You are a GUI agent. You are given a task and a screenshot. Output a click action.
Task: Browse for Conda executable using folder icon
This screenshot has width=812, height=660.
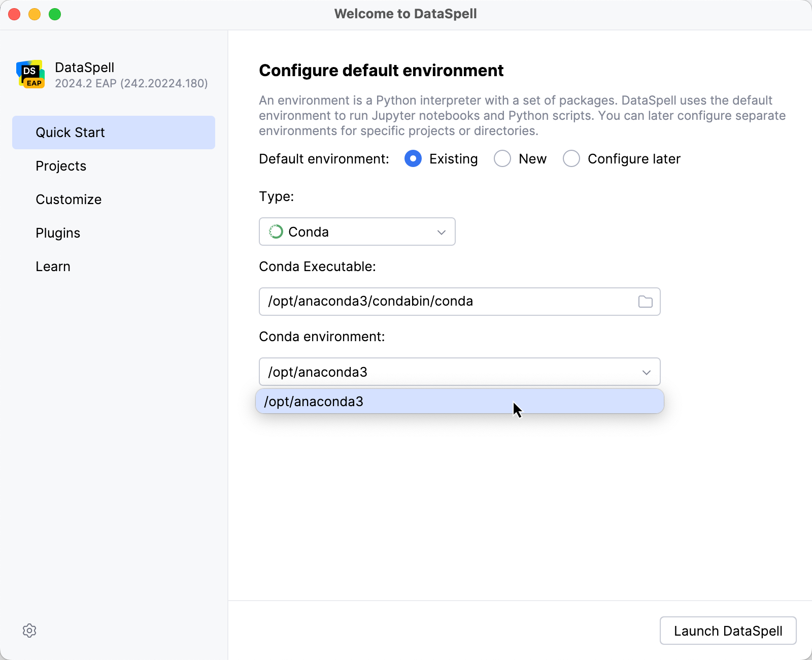tap(645, 302)
